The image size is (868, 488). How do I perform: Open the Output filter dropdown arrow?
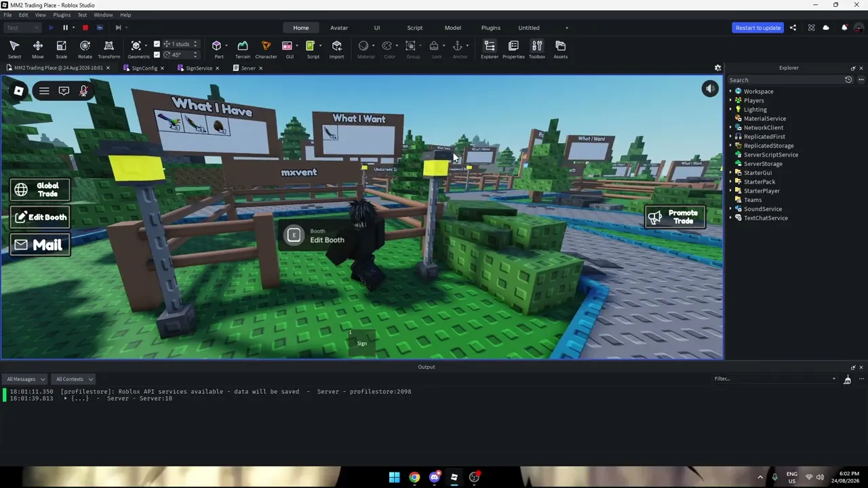click(x=834, y=379)
